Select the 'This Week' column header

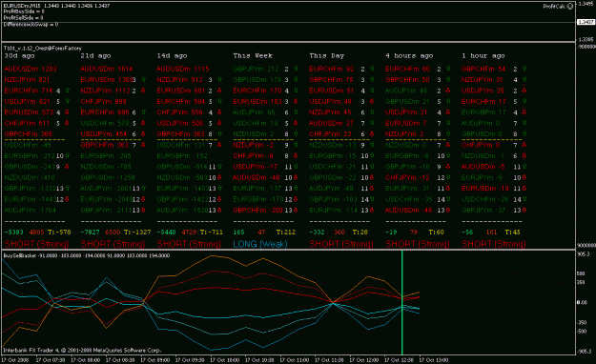pos(253,56)
